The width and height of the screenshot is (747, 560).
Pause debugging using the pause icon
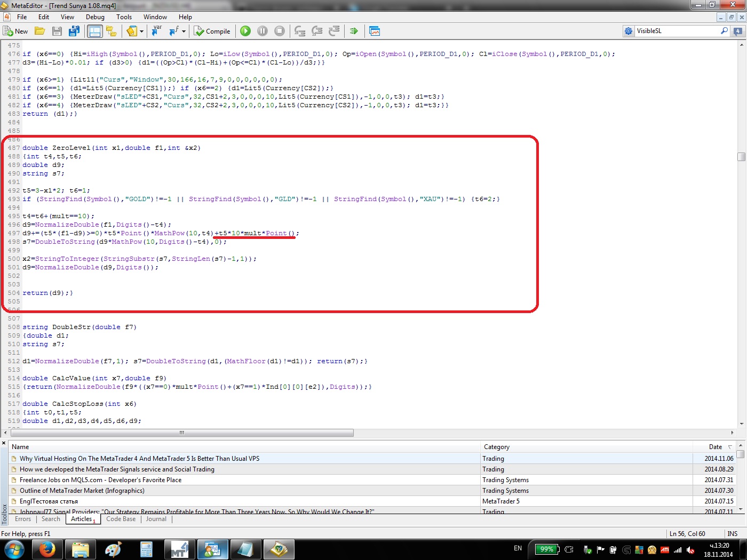coord(263,31)
